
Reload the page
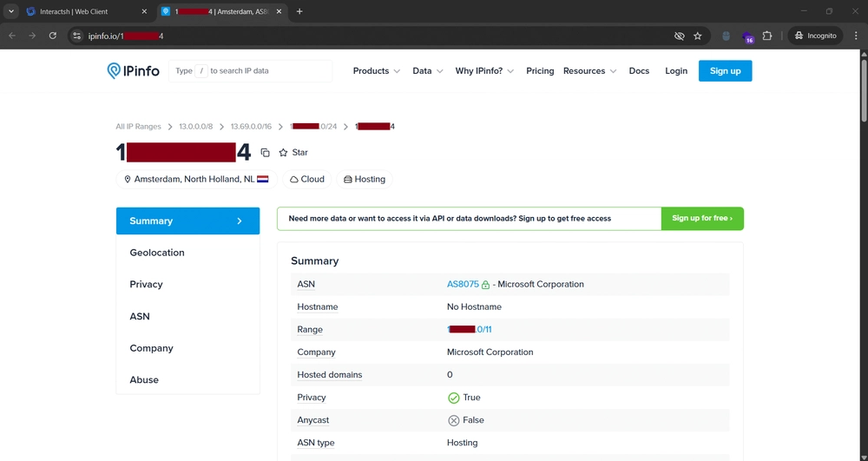[53, 36]
